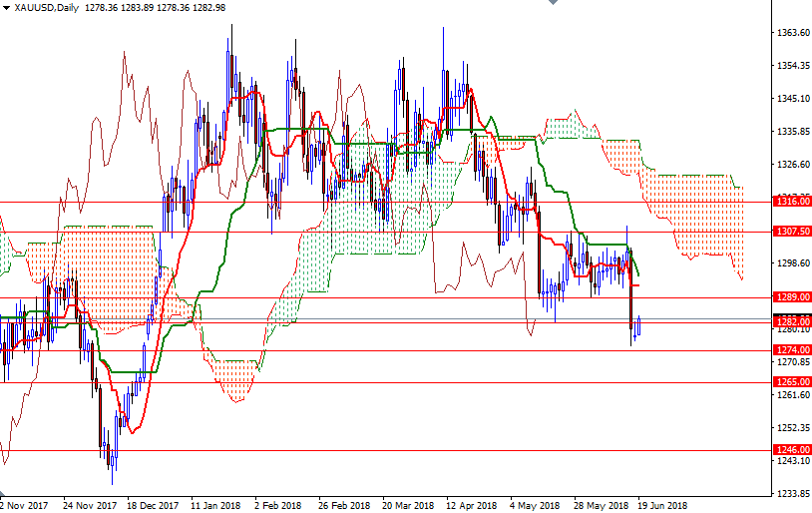Select the 1289.00 red price level tag
812x513 pixels.
pos(792,297)
